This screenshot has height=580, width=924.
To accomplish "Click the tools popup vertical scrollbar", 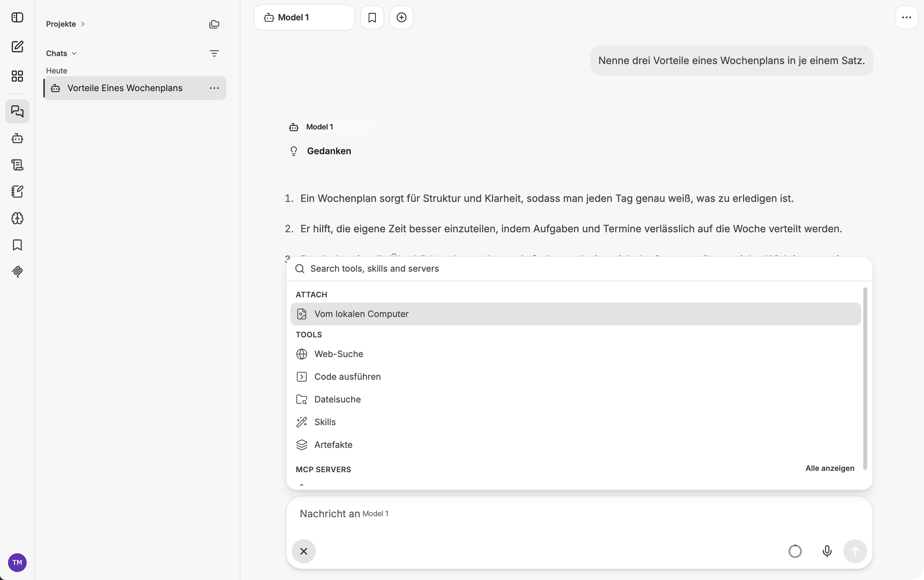I will tap(865, 378).
